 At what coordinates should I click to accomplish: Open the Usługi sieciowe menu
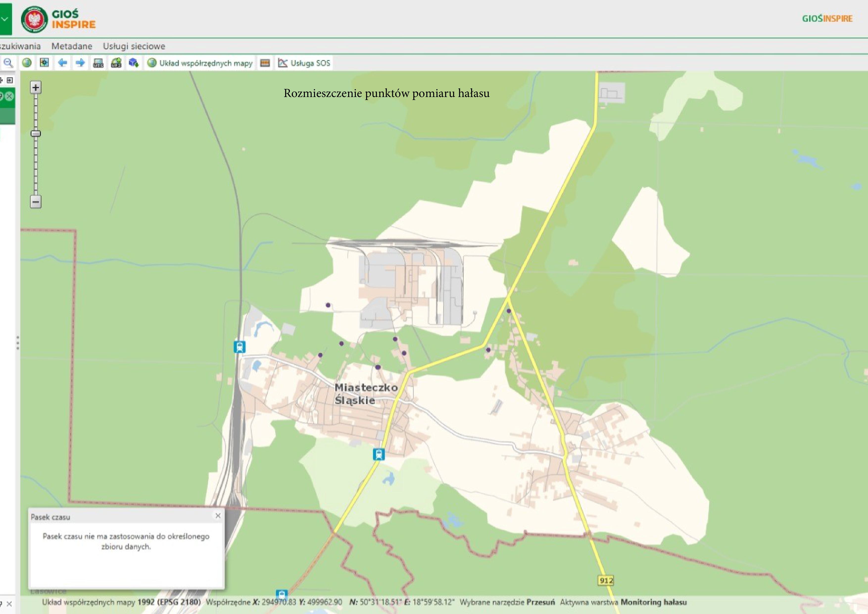tap(134, 46)
